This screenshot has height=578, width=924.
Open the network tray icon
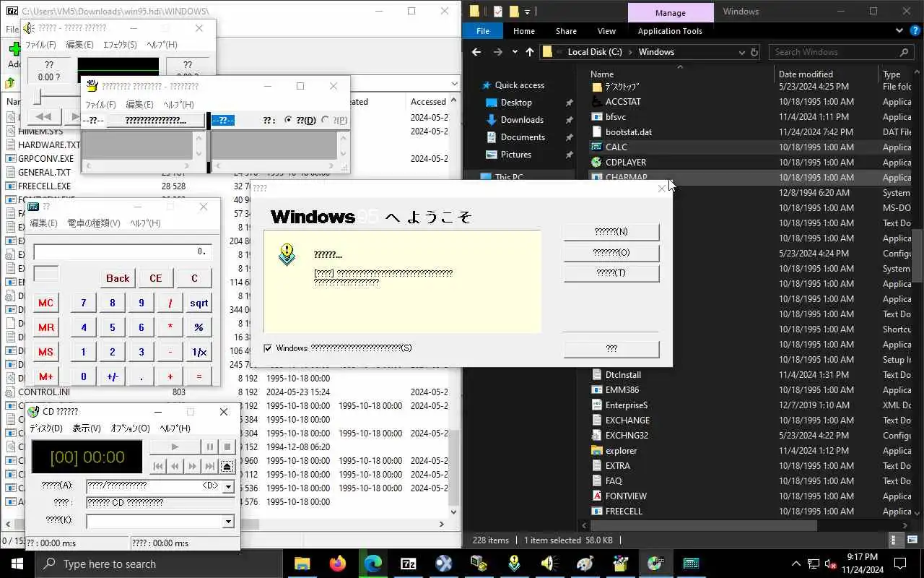click(x=814, y=564)
